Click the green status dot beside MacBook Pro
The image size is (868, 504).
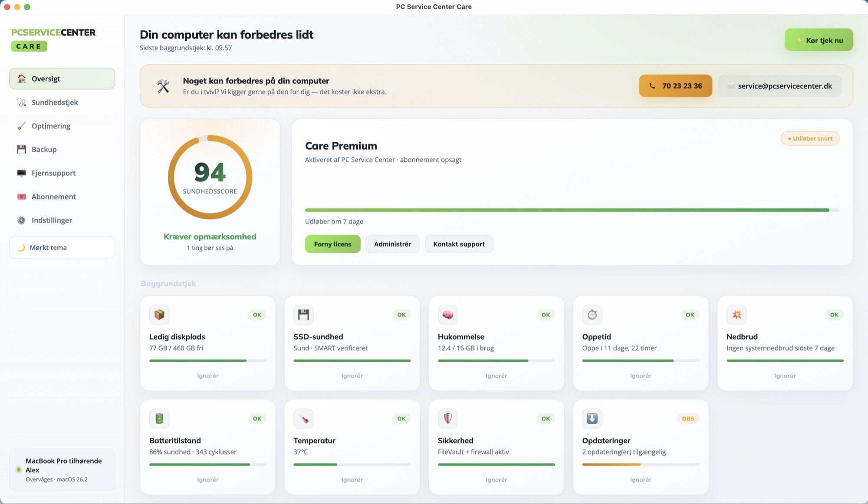point(19,469)
